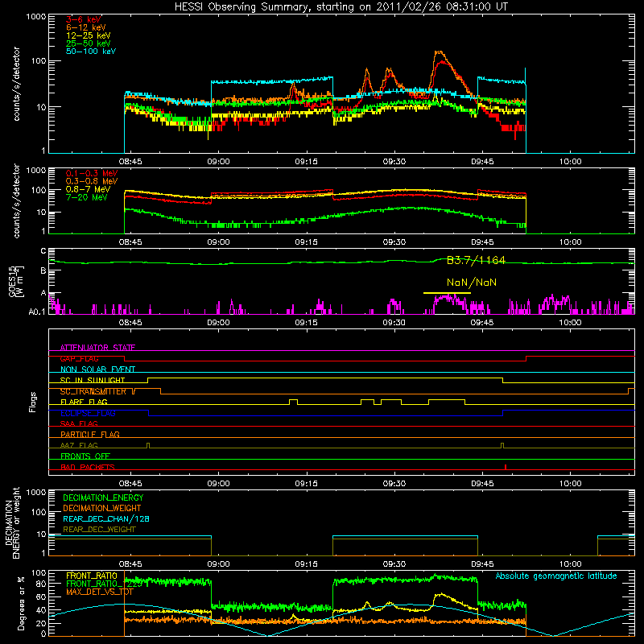
Task: Select the 6-12 keV legend label
Action: (86, 27)
